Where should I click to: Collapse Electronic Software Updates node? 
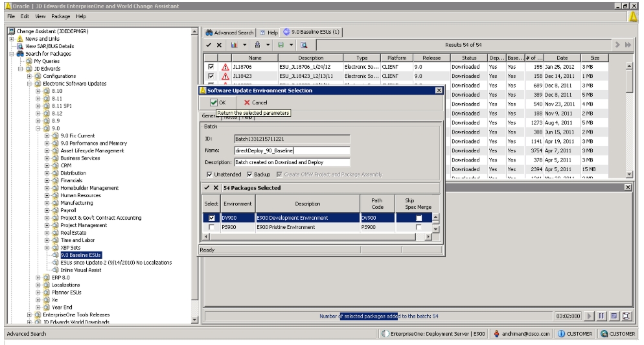tap(29, 84)
